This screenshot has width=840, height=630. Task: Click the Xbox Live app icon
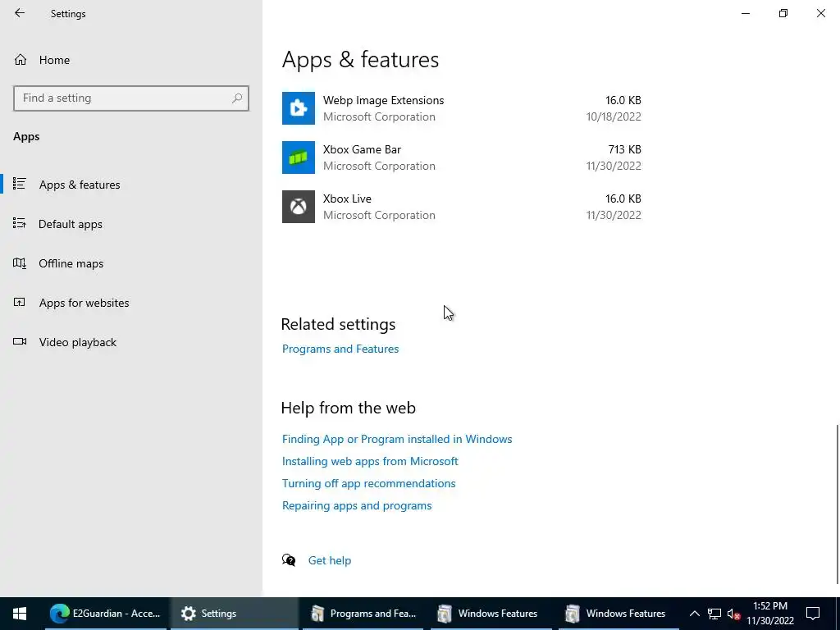[x=299, y=207]
